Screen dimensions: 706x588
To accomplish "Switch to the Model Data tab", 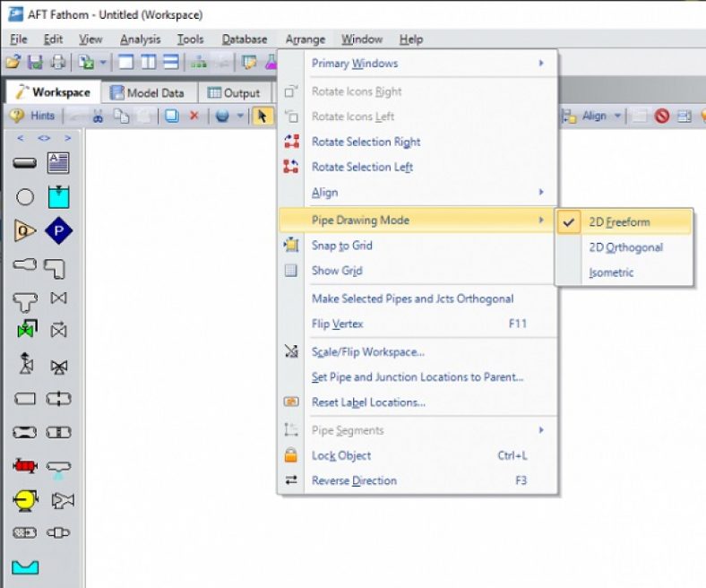I will (x=147, y=92).
